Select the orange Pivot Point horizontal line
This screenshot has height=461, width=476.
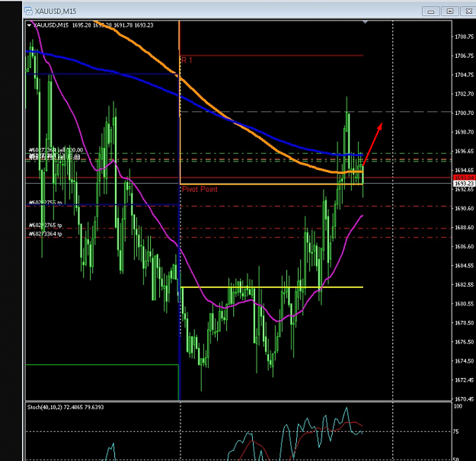[272, 184]
